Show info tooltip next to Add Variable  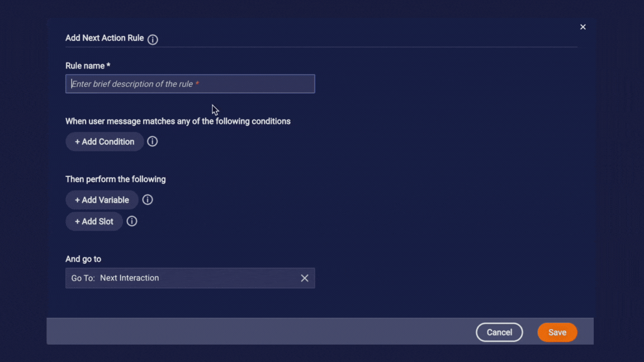click(148, 200)
